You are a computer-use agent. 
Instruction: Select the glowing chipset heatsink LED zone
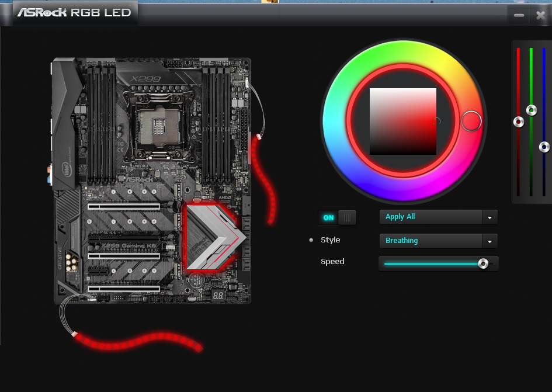click(213, 237)
